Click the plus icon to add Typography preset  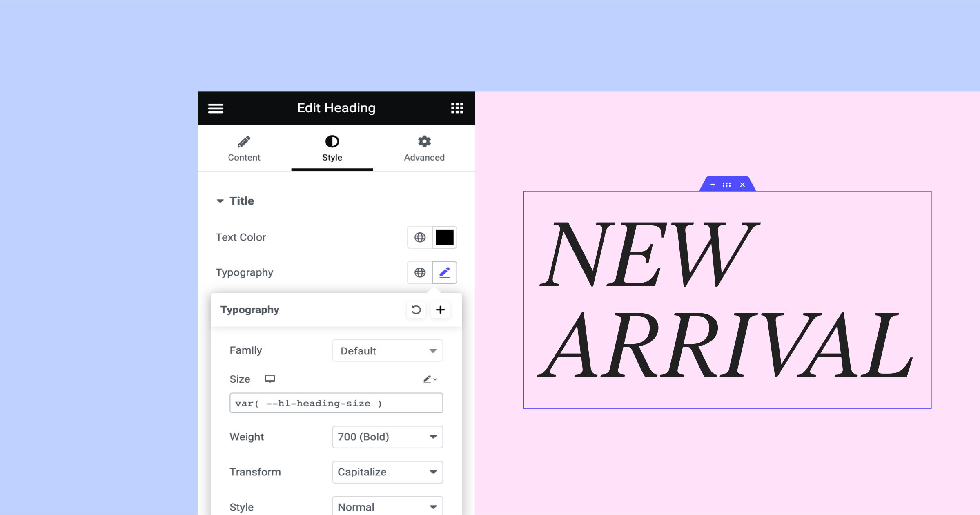[x=441, y=310]
